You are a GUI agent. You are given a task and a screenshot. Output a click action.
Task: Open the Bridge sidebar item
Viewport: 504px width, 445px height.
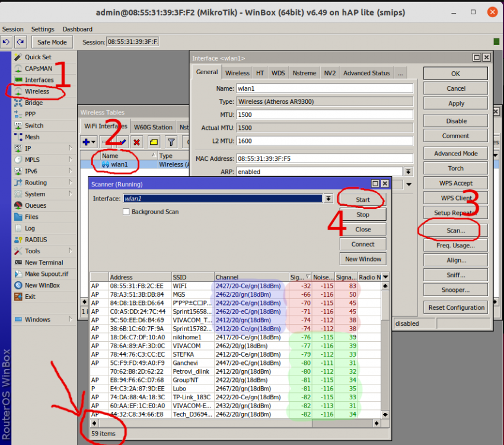point(34,103)
